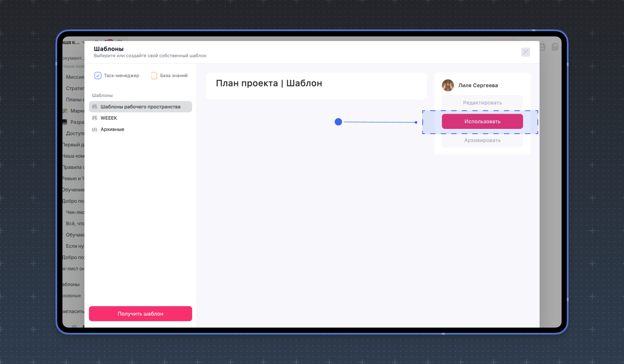Close the Шаблоны dialog
This screenshot has width=624, height=364.
tap(525, 52)
